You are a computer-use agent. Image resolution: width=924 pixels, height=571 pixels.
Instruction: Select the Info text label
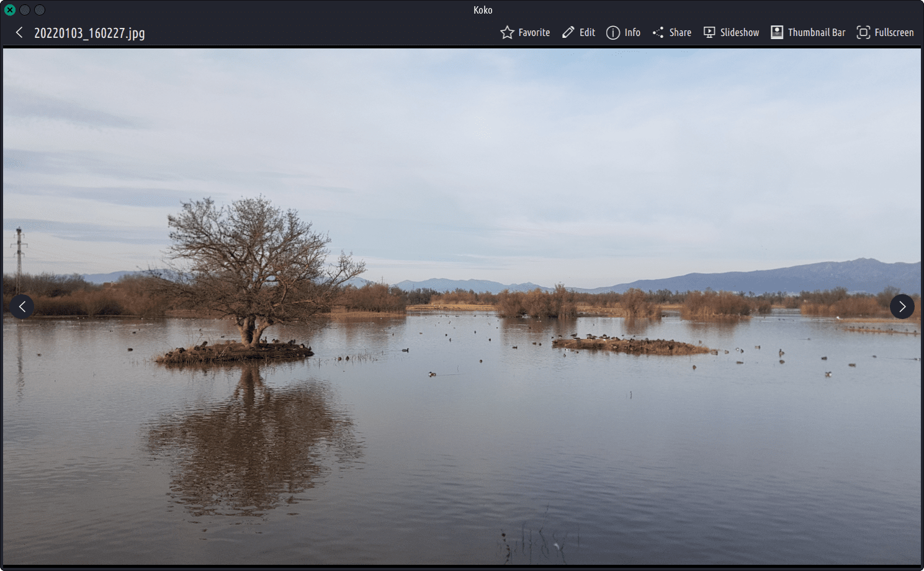tap(632, 33)
